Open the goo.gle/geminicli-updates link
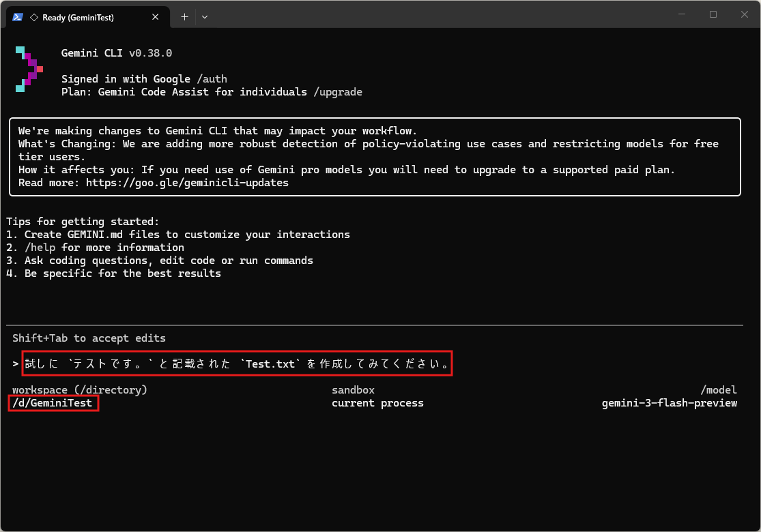The height and width of the screenshot is (532, 761). click(187, 183)
